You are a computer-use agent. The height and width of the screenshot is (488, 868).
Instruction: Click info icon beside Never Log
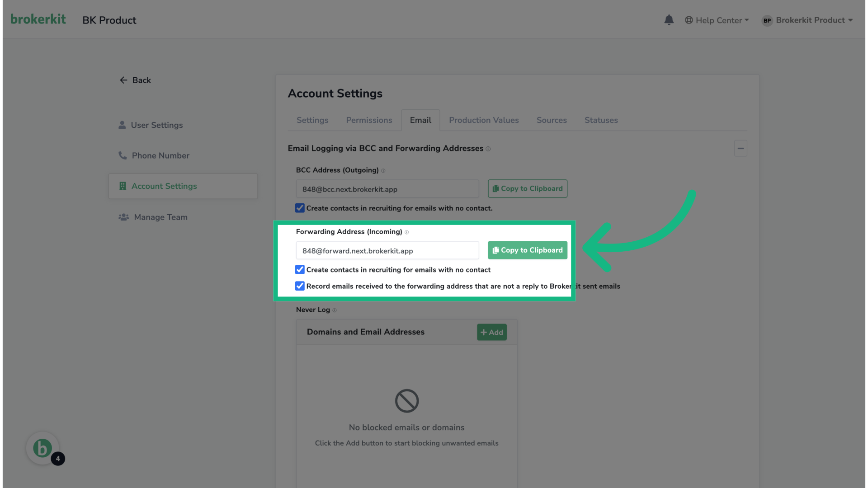[x=335, y=310]
